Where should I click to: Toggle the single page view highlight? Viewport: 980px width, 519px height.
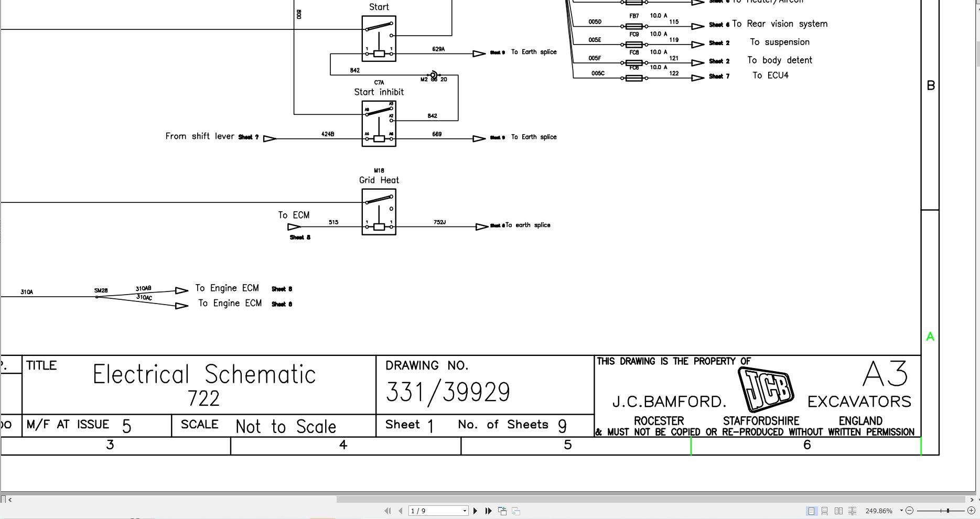(x=812, y=510)
